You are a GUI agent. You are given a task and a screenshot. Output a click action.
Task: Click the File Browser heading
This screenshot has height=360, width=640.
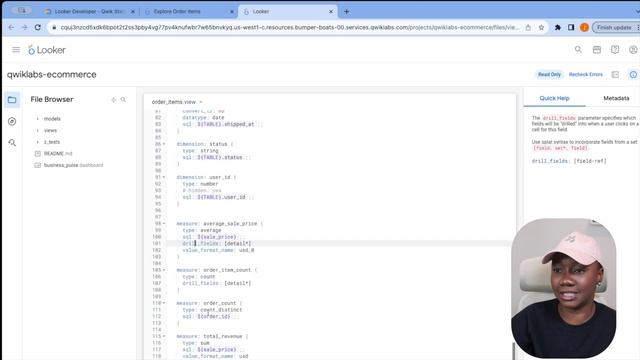coord(52,100)
